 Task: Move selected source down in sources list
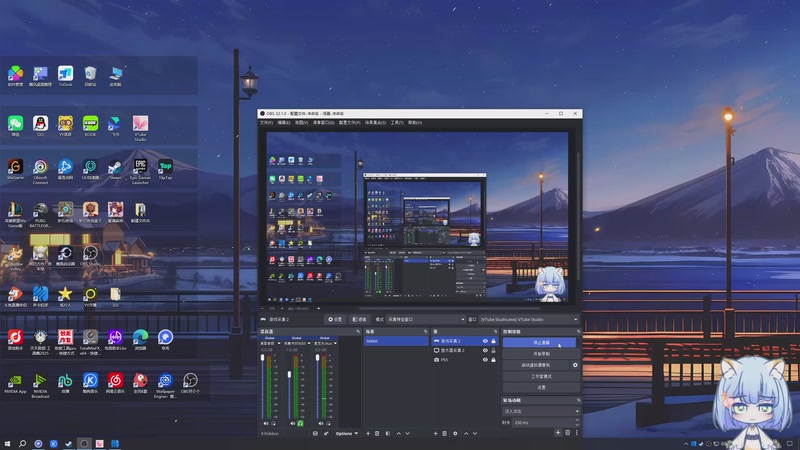pyautogui.click(x=475, y=433)
